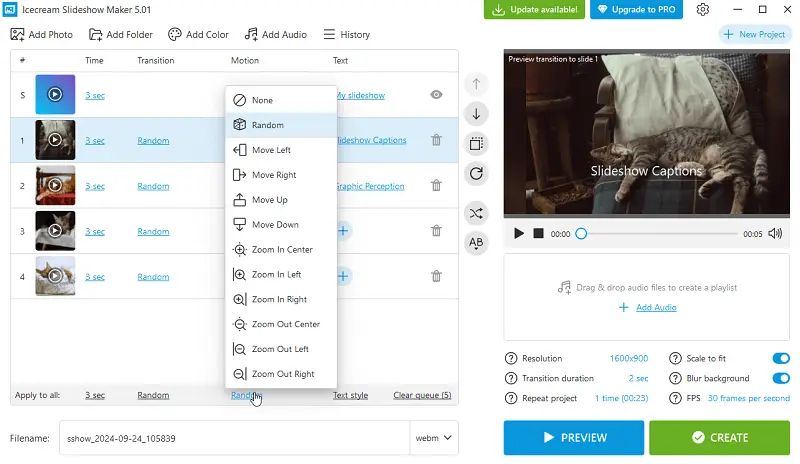The width and height of the screenshot is (800, 464).
Task: Click the move slide up arrow icon
Action: 476,85
